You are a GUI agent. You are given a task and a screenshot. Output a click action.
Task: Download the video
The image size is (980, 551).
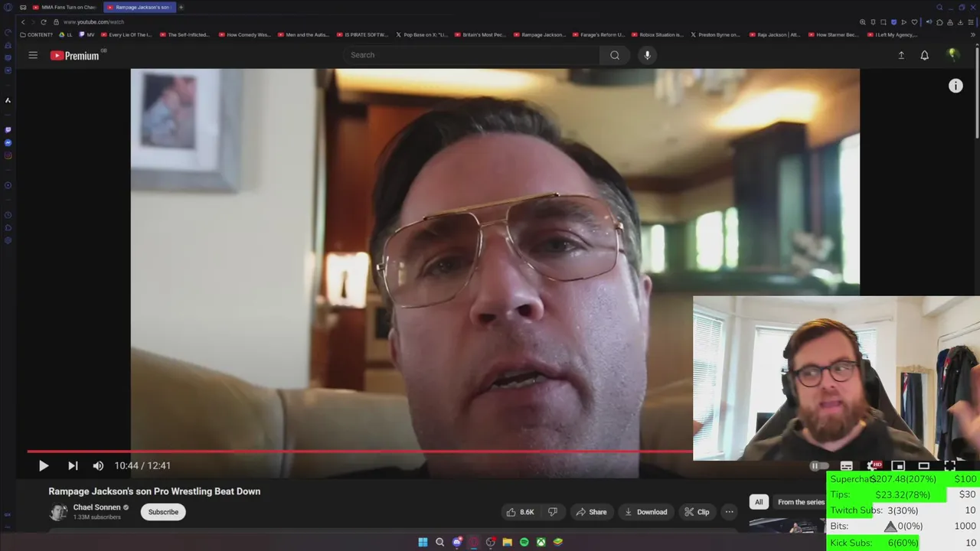tap(645, 512)
